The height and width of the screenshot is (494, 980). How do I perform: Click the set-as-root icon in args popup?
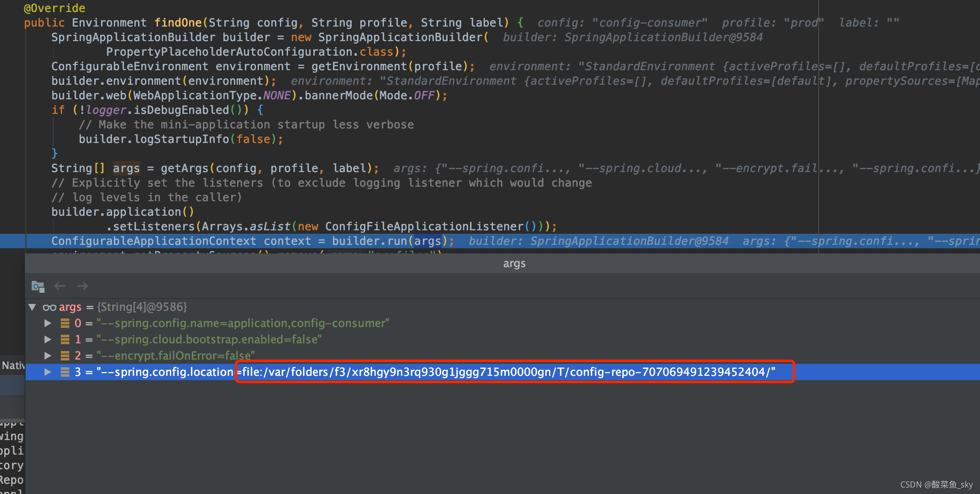coord(38,286)
